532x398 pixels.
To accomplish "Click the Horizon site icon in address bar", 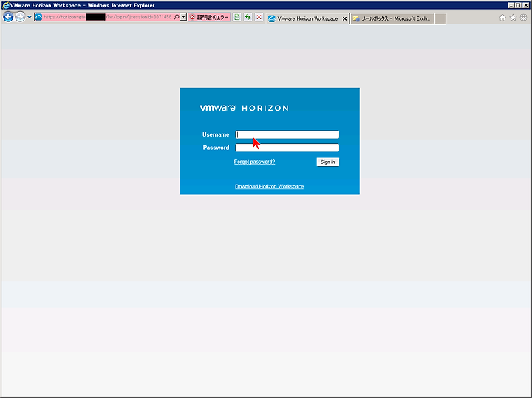I will coord(39,17).
